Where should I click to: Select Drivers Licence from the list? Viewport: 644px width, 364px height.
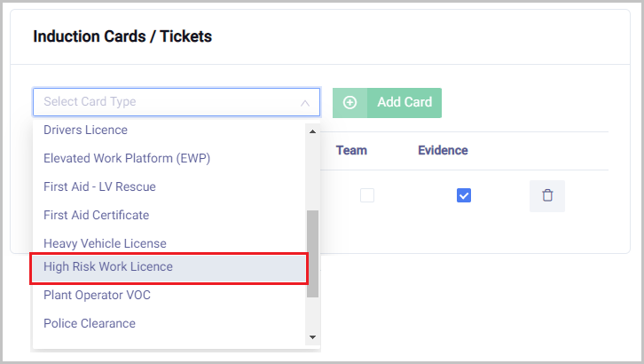(x=85, y=130)
